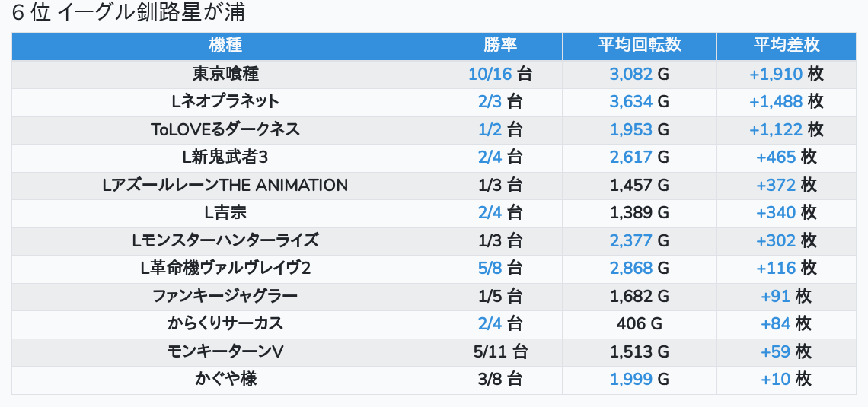The height and width of the screenshot is (407, 868).
Task: Select the 東京喰種 machine row name
Action: pyautogui.click(x=225, y=74)
